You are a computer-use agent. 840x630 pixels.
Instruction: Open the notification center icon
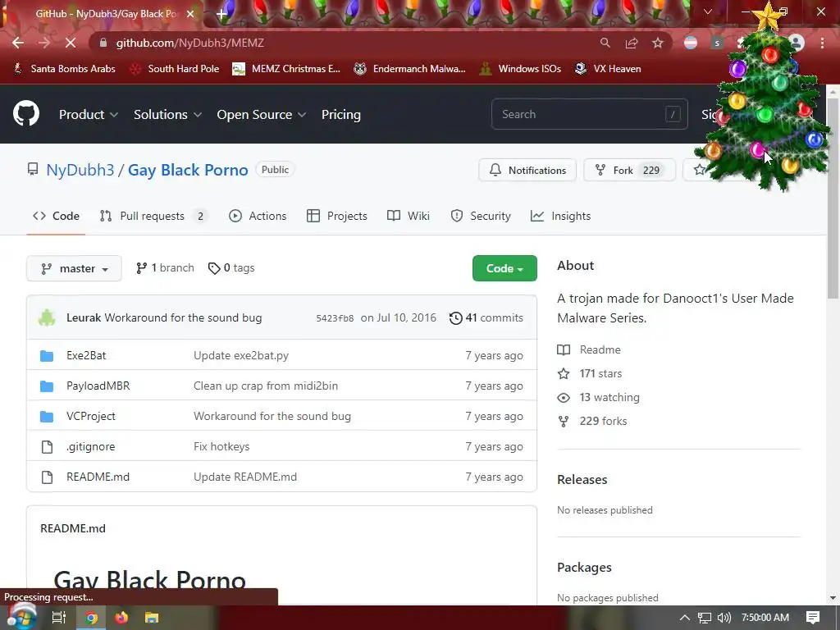(x=813, y=618)
